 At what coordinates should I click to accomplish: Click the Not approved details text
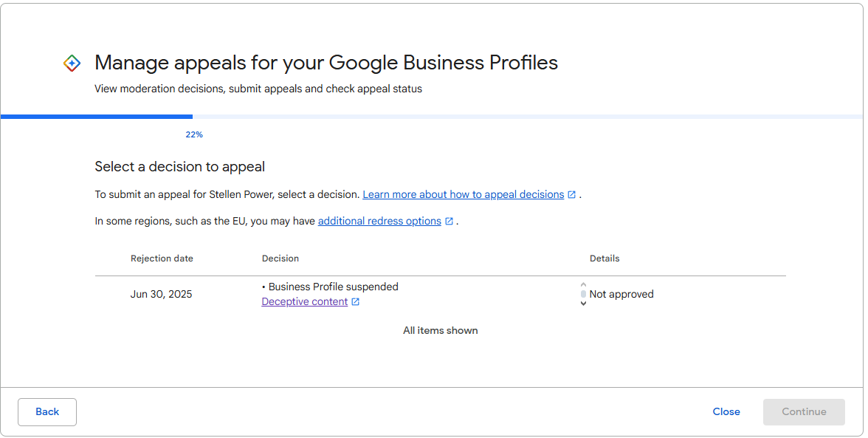[621, 294]
